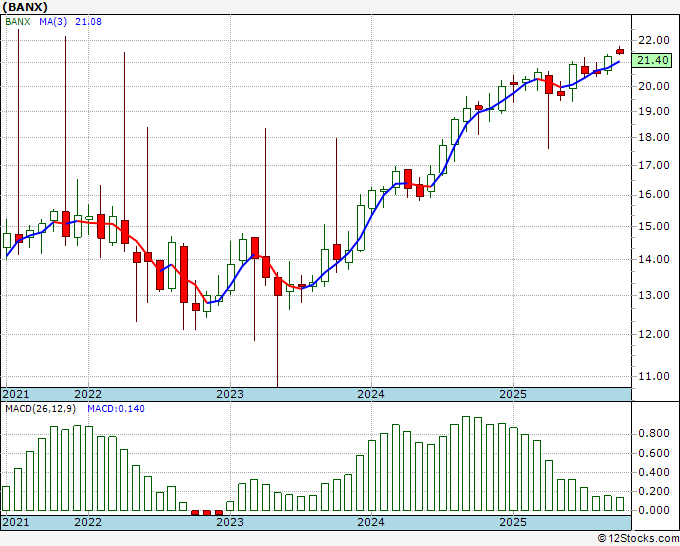Select 2024 on the price chart timeline
This screenshot has width=680, height=546.
coord(371,394)
